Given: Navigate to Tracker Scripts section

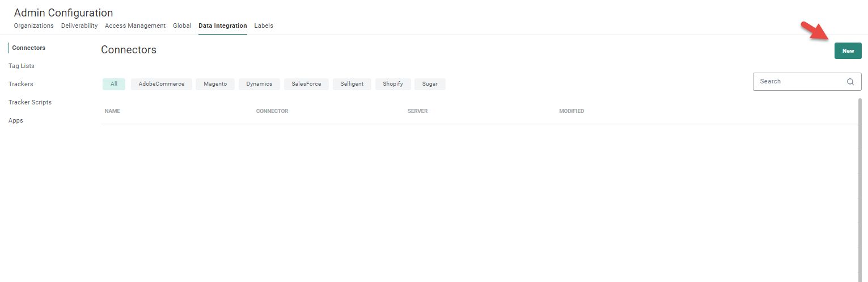Looking at the screenshot, I should click(30, 102).
